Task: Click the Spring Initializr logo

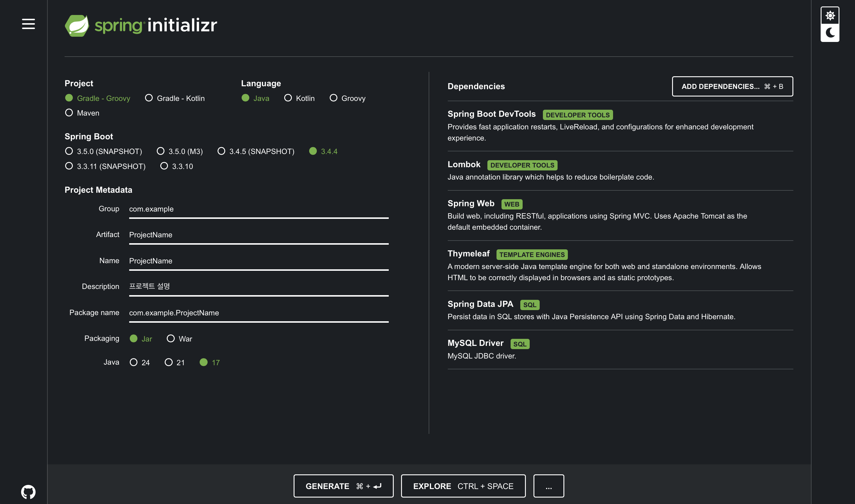Action: [x=141, y=26]
